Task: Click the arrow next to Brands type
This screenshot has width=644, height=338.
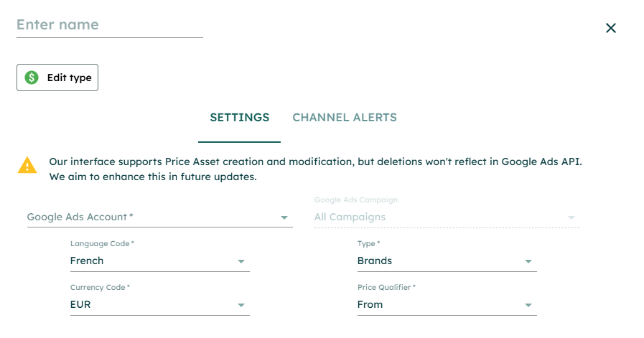Action: point(528,262)
